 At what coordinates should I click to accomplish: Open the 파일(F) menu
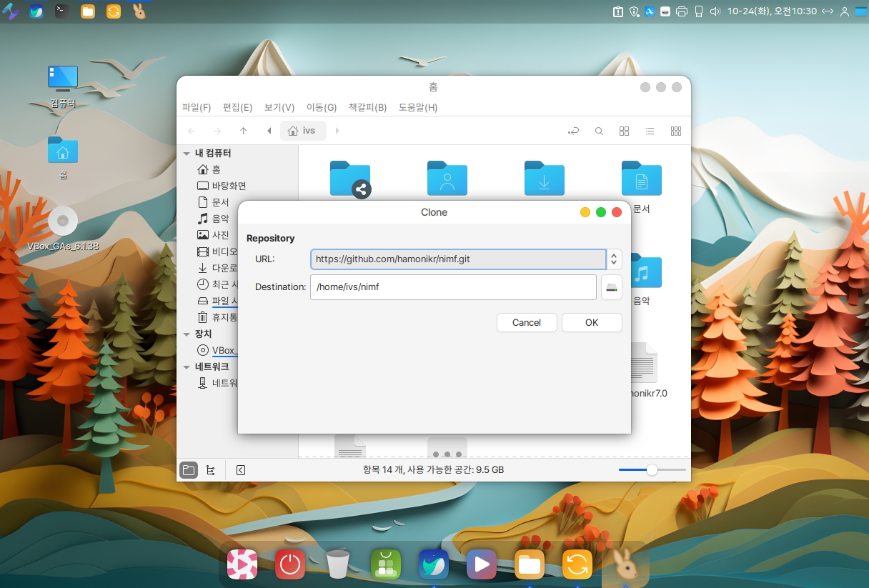pyautogui.click(x=197, y=108)
